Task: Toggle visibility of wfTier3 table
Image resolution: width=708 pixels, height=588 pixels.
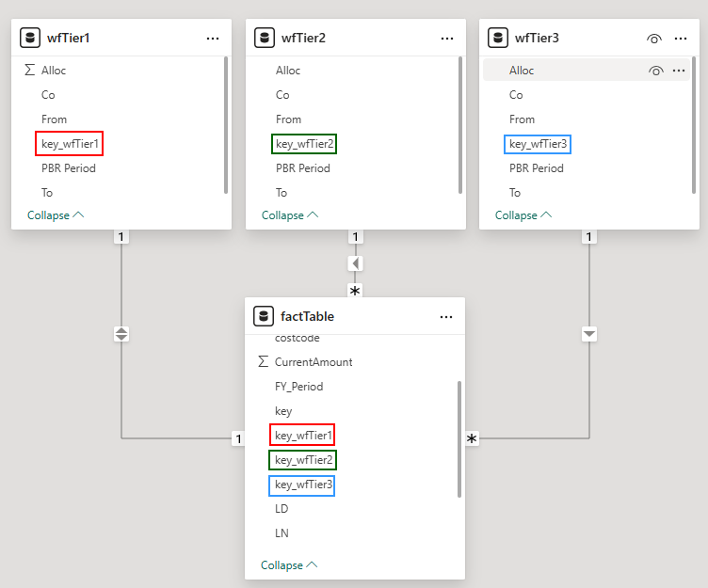Action: 654,39
